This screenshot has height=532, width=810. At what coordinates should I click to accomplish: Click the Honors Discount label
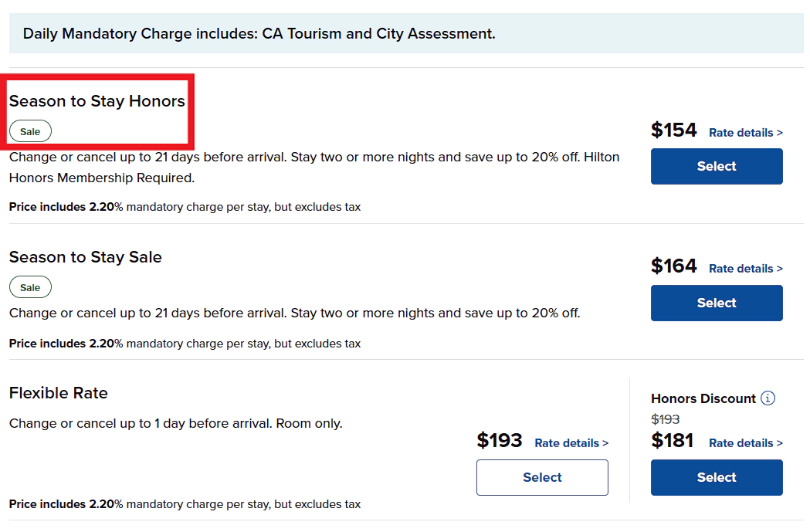(x=703, y=398)
